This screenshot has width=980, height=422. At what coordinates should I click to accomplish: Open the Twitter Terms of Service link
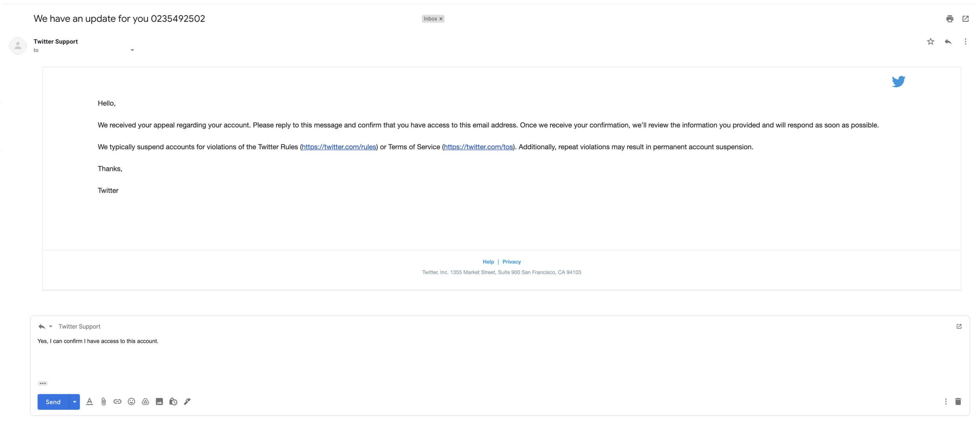pyautogui.click(x=478, y=147)
